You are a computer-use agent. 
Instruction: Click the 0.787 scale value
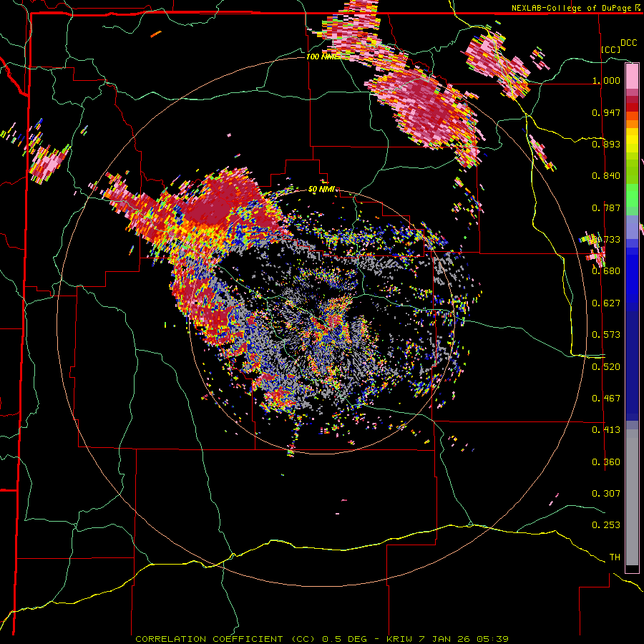606,208
